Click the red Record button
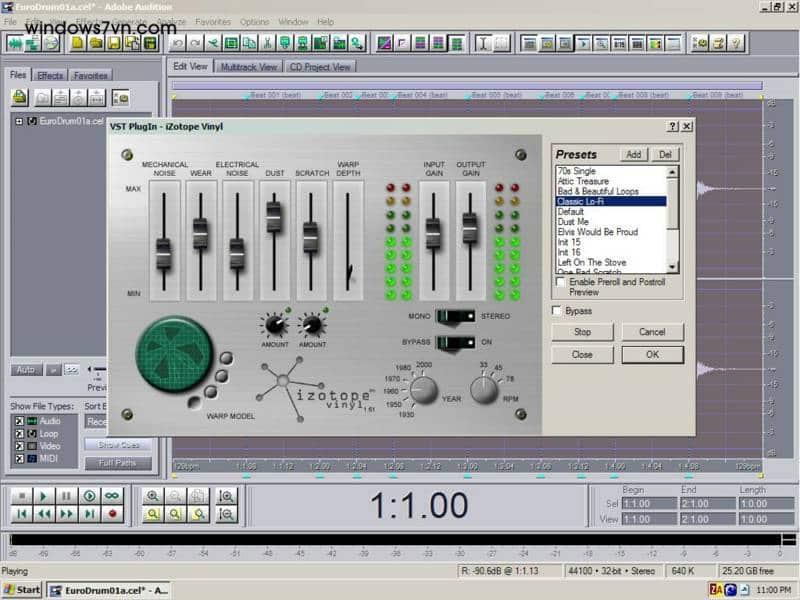Viewport: 800px width, 600px height. (112, 514)
